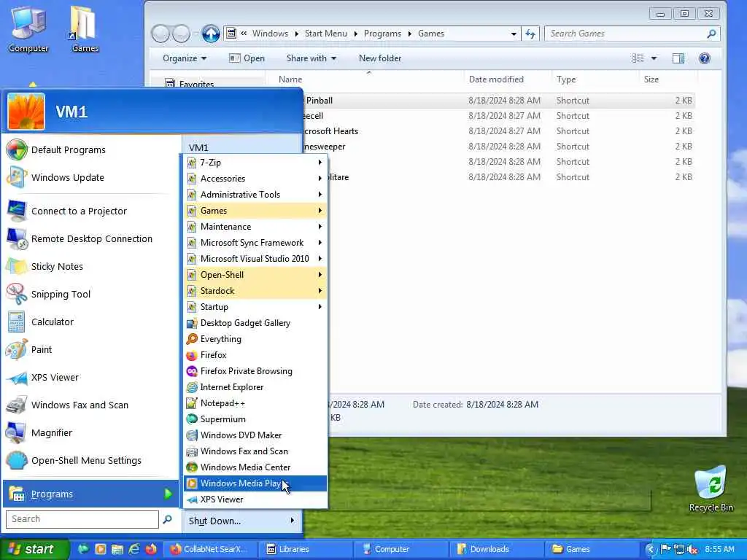Image resolution: width=747 pixels, height=560 pixels.
Task: Open Firefox Private Browsing
Action: pyautogui.click(x=255, y=371)
